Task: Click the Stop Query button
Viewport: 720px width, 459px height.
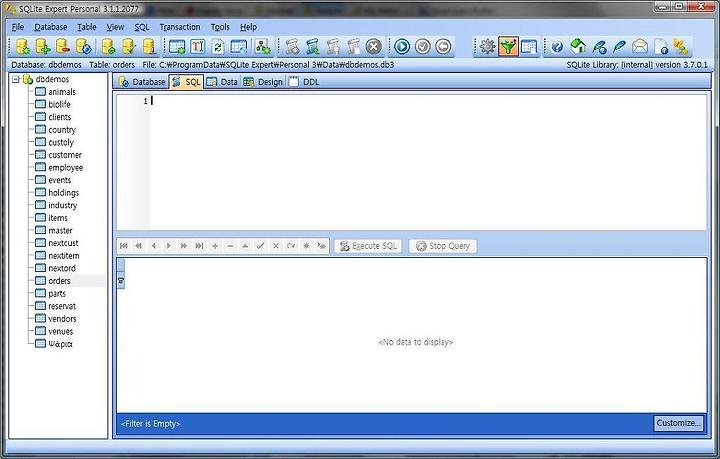Action: 443,246
